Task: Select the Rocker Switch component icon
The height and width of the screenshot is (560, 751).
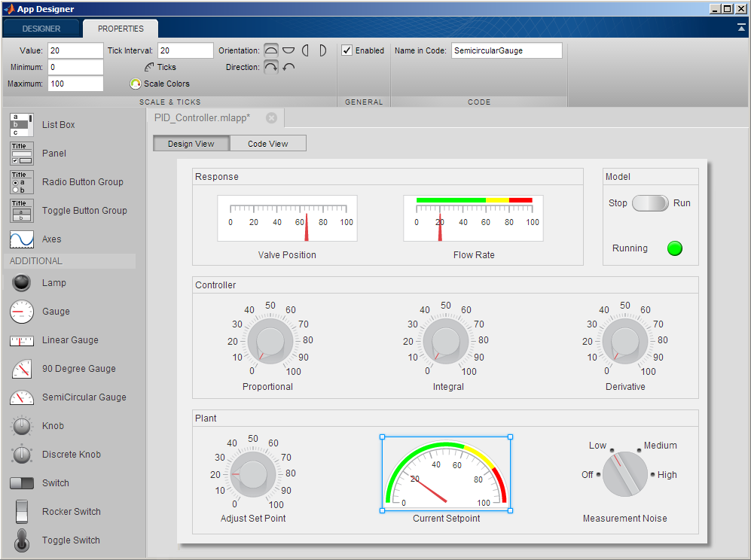Action: point(22,512)
